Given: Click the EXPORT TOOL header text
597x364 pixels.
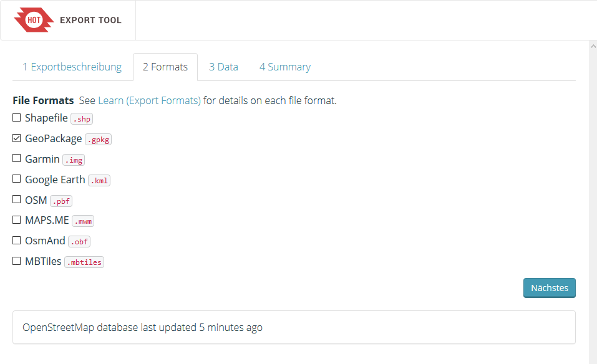Looking at the screenshot, I should 90,20.
